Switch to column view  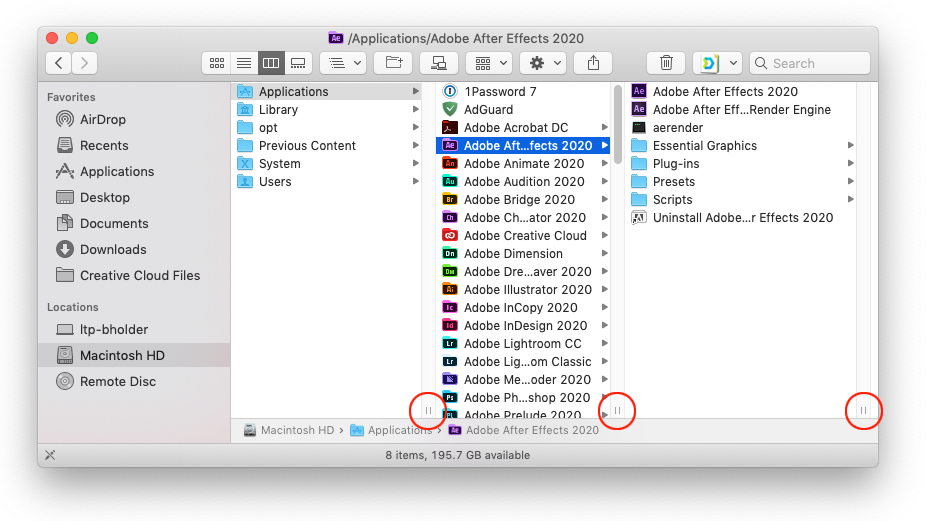pos(271,63)
